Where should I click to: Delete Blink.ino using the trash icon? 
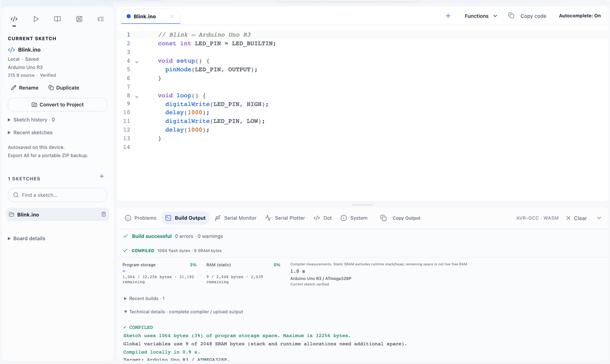[104, 215]
